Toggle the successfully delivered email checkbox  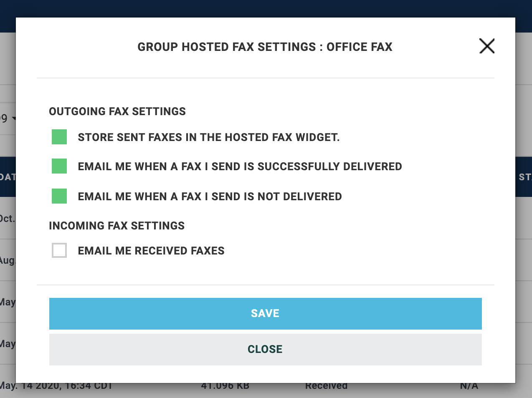tap(59, 166)
